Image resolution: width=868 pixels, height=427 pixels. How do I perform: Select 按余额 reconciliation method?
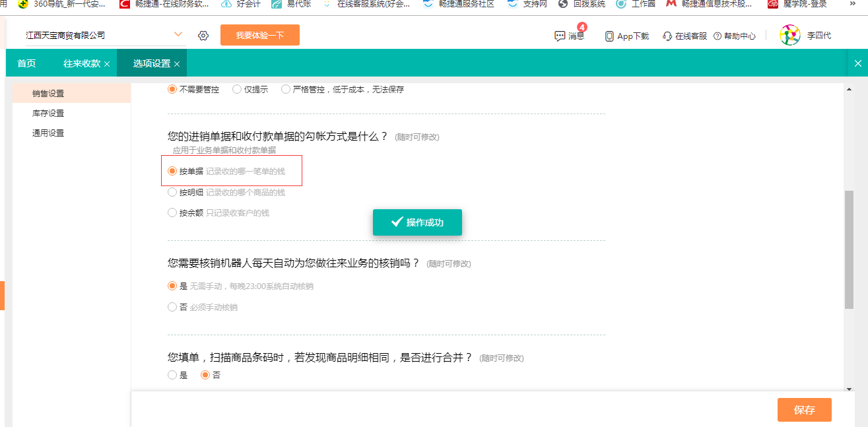pyautogui.click(x=172, y=213)
